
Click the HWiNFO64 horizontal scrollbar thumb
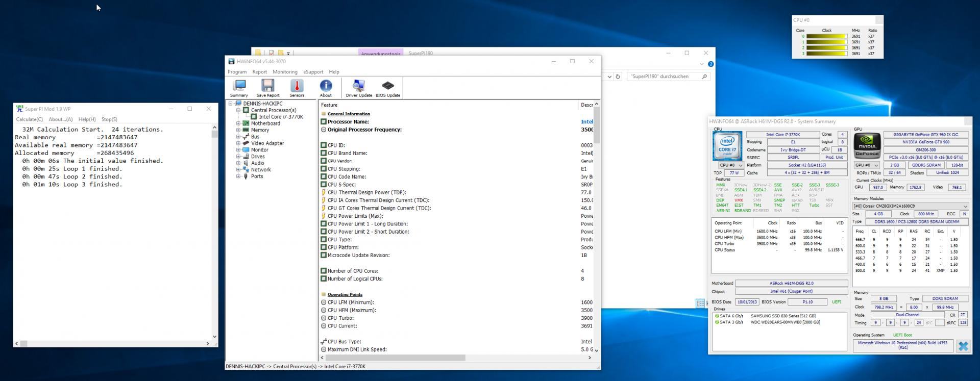coord(396,358)
